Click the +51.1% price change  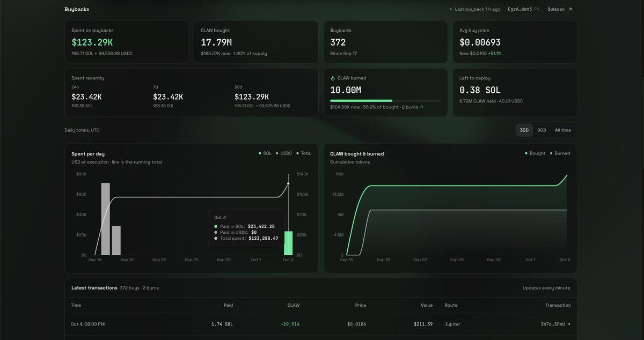495,54
